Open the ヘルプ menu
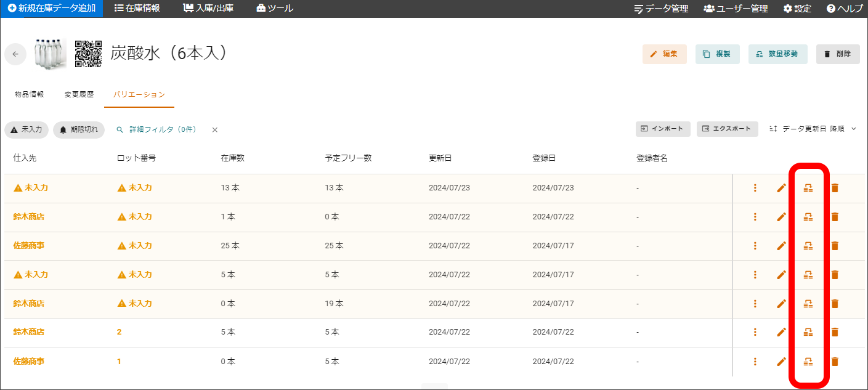This screenshot has width=868, height=390. pos(845,9)
